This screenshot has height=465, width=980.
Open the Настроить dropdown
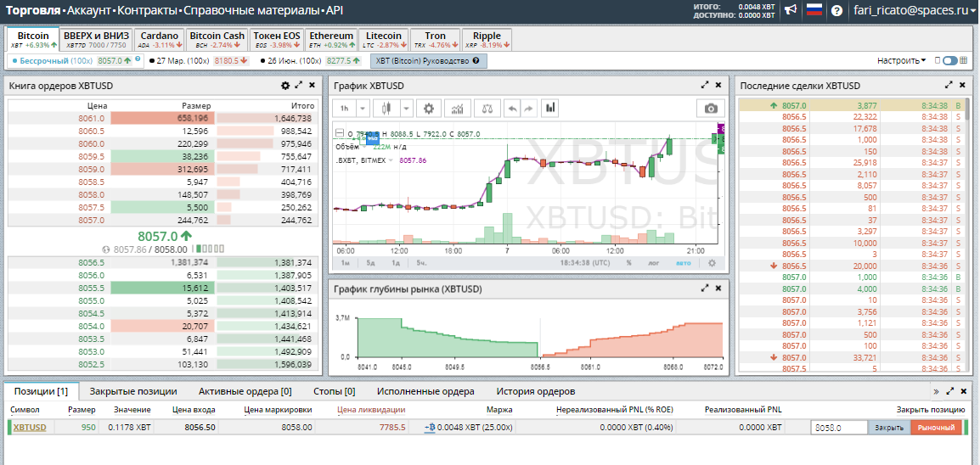901,60
